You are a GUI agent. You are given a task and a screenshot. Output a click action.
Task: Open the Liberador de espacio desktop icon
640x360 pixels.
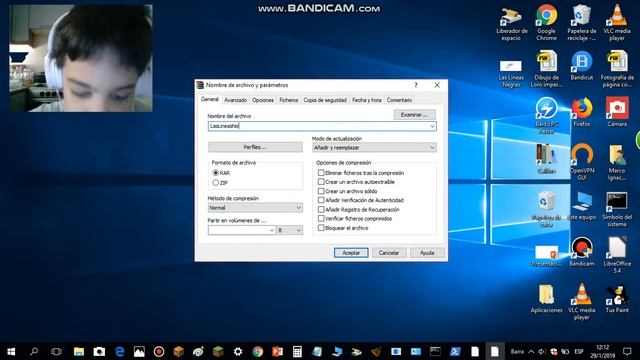click(x=511, y=23)
